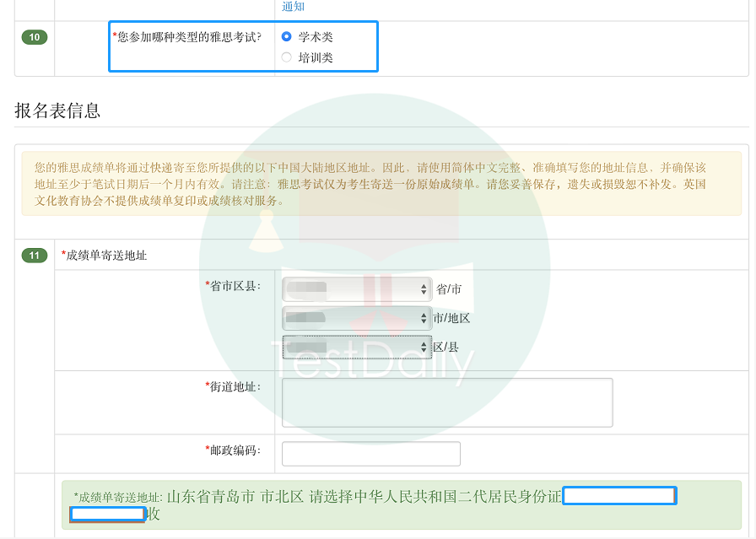Click the 省/市 caption beside first dropdown

pos(449,289)
